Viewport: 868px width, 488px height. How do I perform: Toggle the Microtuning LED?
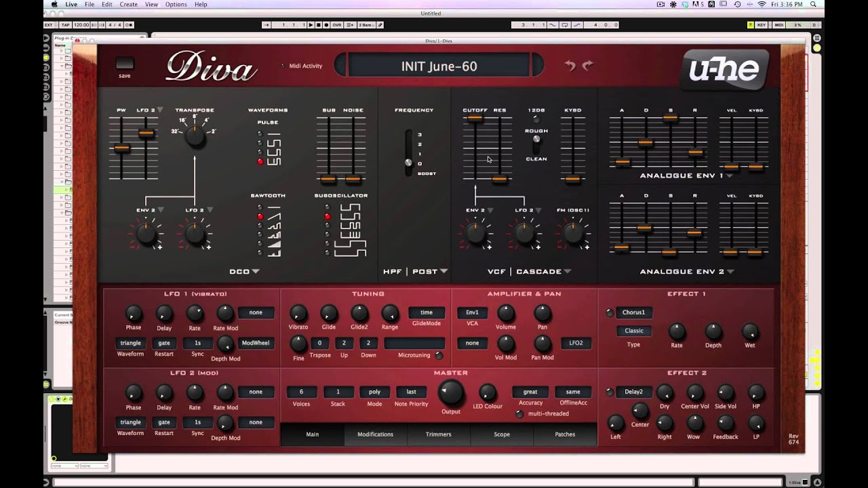(439, 356)
